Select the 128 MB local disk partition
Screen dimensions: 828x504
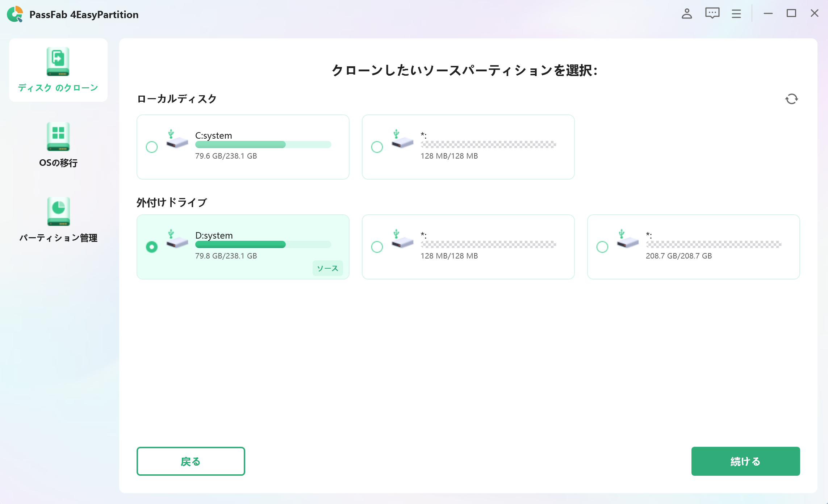(377, 147)
